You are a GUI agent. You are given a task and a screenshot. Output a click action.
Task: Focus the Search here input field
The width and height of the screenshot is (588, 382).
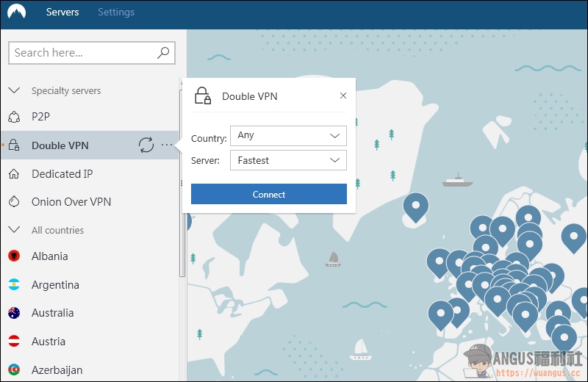91,53
